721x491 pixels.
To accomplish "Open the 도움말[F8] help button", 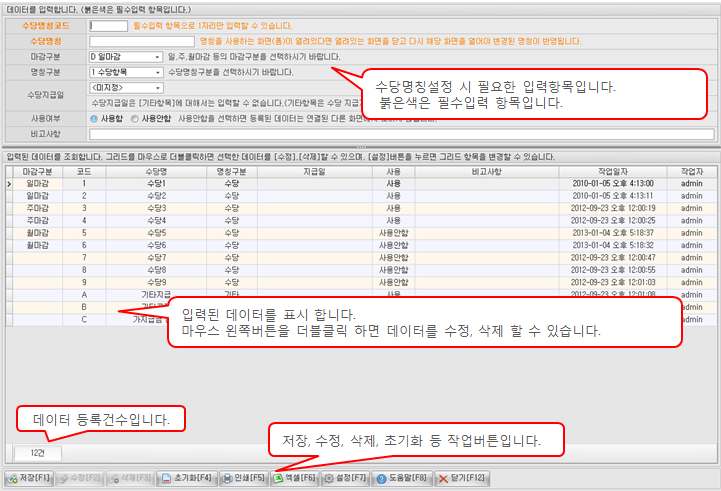I will [402, 478].
